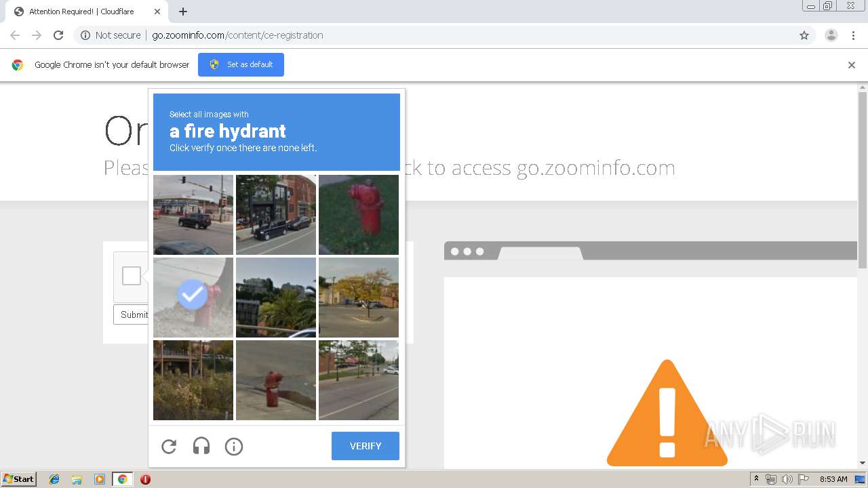Open the red security icon in taskbar

(145, 479)
